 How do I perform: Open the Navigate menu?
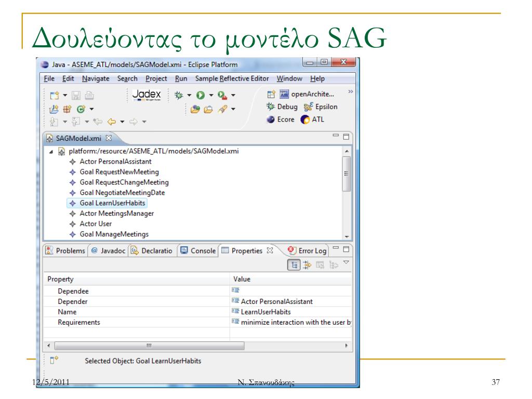(x=96, y=79)
